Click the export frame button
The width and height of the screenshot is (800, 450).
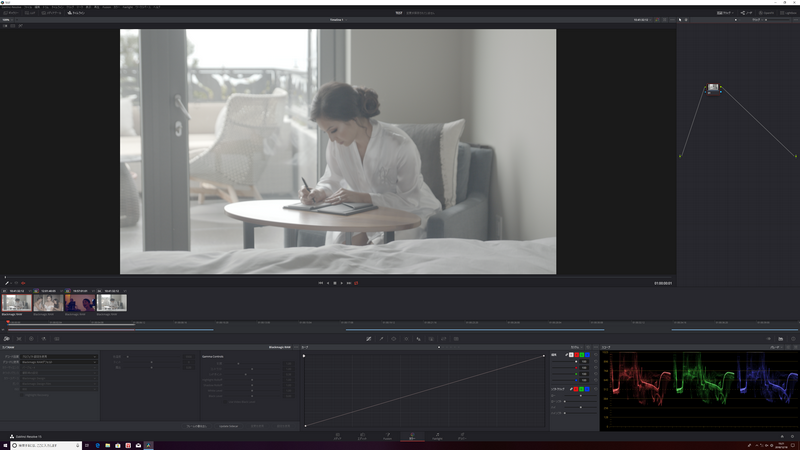(x=196, y=426)
